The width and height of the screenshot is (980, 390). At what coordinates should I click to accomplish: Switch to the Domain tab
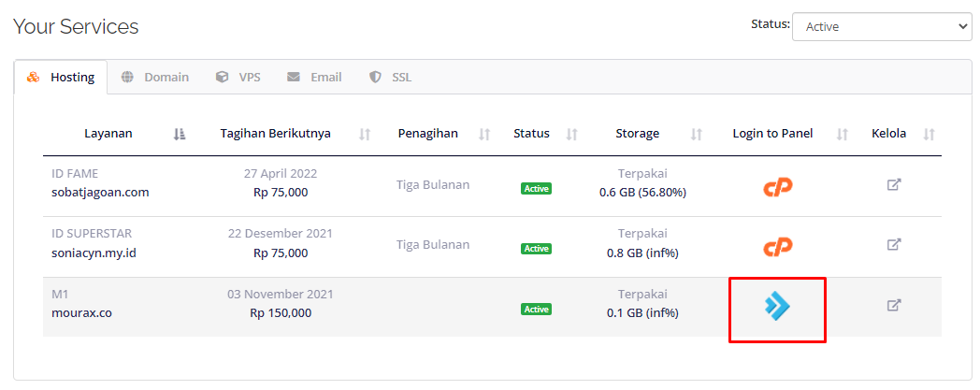(x=155, y=78)
